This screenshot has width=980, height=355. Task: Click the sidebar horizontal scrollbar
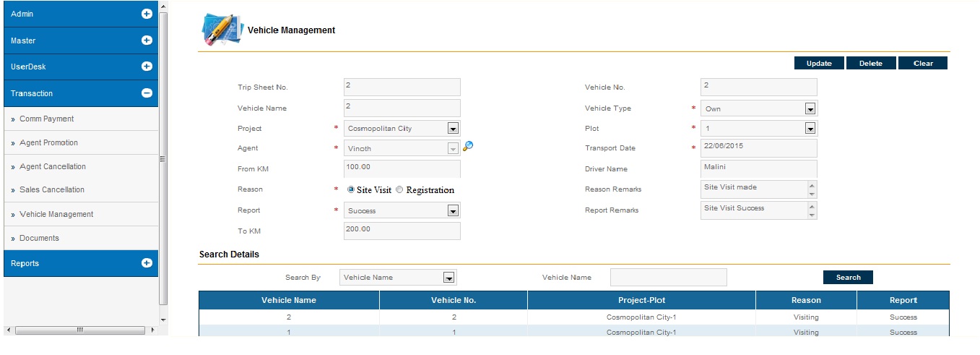(79, 330)
